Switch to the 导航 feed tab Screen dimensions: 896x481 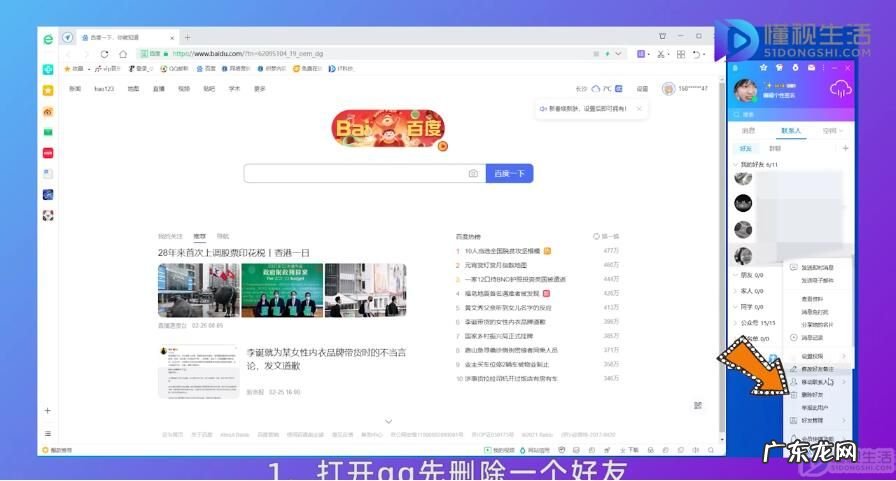(x=223, y=236)
